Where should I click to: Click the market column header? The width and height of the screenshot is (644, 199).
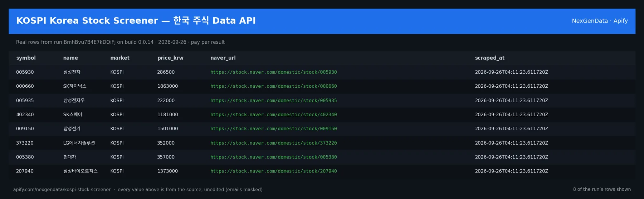(x=120, y=58)
